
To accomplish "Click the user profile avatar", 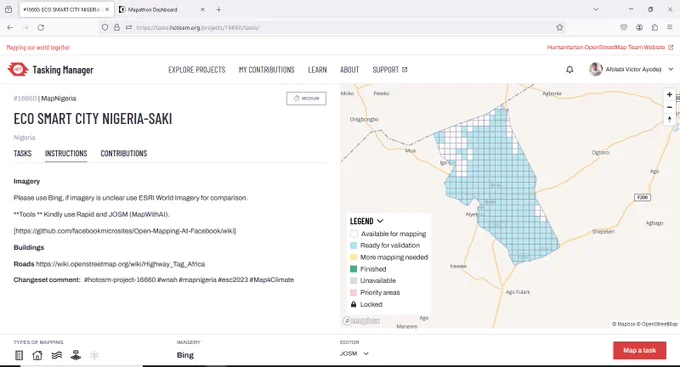I will [x=596, y=69].
